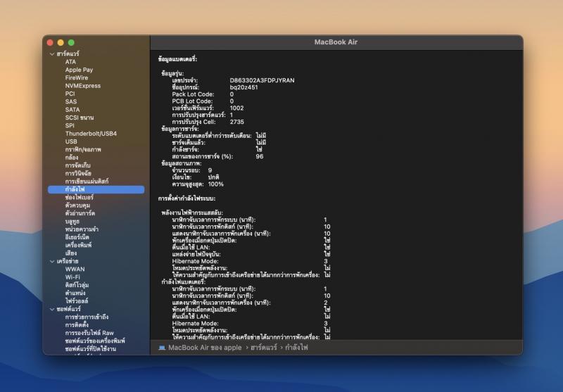Collapse the ซอฟต์แวร์ section chevron
The width and height of the screenshot is (563, 392).
pyautogui.click(x=52, y=309)
